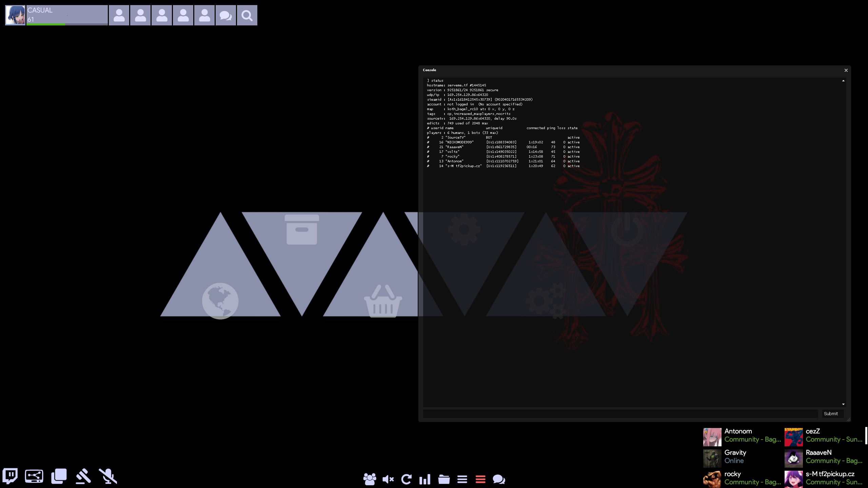The image size is (868, 488).
Task: Click the SourceTV BOT row in the console
Action: pos(503,138)
